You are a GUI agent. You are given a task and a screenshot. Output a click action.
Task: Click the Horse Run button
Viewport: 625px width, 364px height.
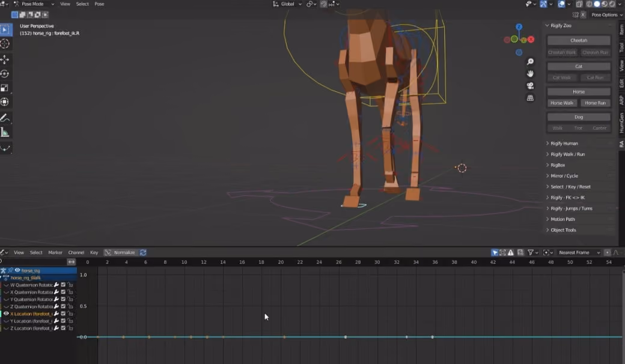tap(595, 103)
